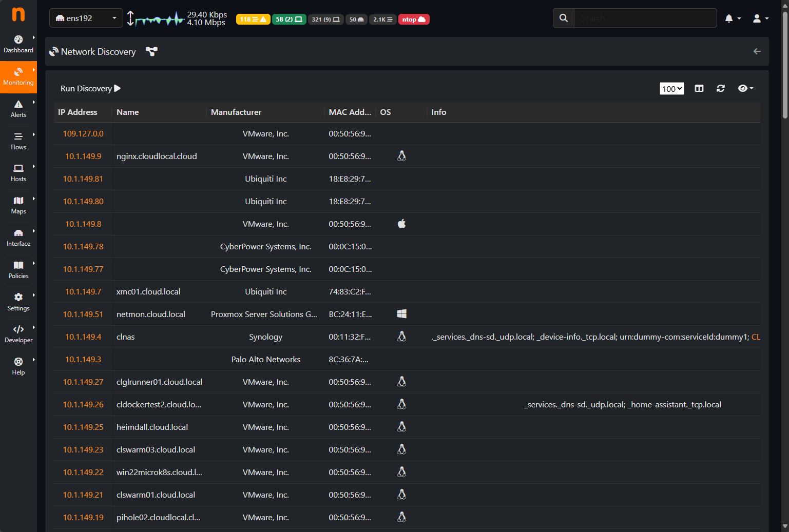Click the 118 alerts warning badge
789x532 pixels.
(x=253, y=19)
